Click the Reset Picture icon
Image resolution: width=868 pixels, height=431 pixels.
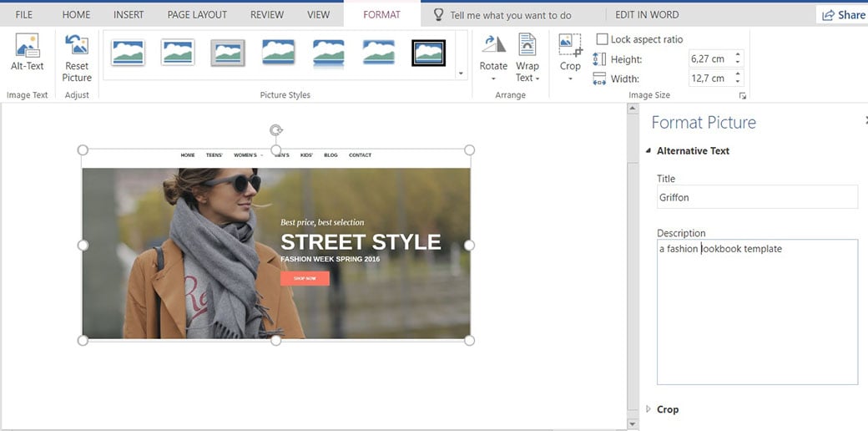tap(77, 47)
